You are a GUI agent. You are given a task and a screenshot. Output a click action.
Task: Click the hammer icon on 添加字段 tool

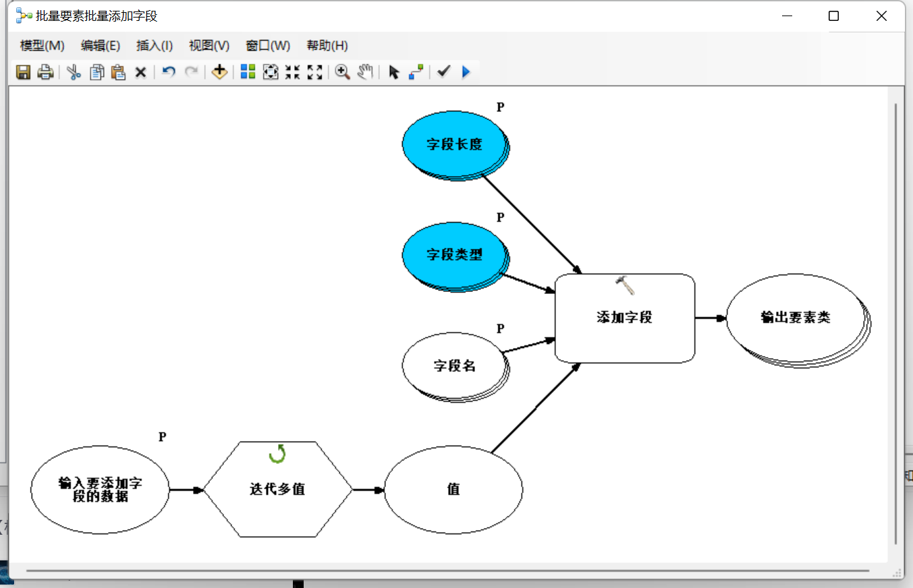coord(625,285)
